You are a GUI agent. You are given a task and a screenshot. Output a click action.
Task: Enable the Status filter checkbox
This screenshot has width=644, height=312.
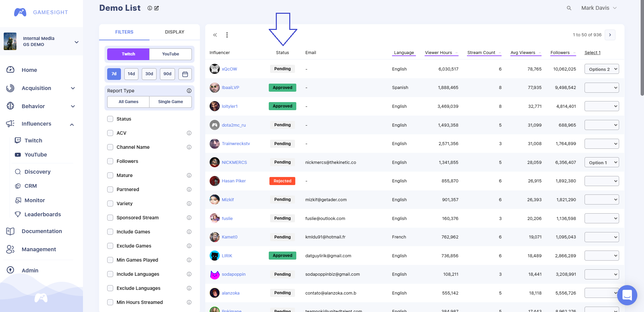click(110, 119)
